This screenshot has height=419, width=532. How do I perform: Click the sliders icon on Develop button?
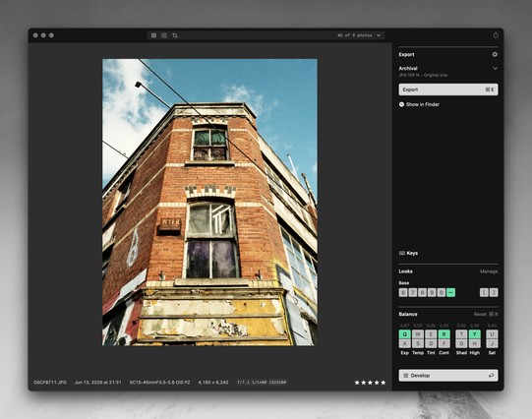[x=405, y=376]
